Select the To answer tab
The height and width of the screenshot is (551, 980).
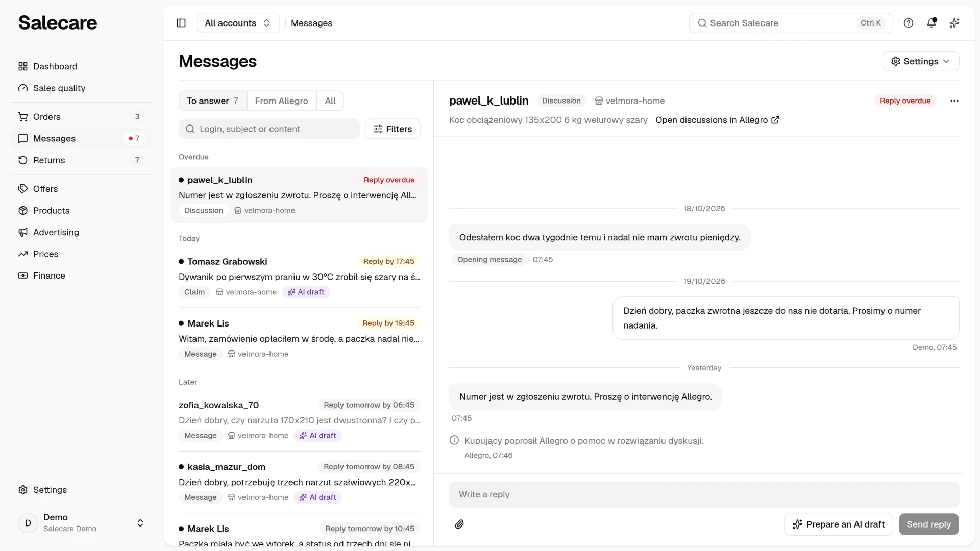[213, 101]
